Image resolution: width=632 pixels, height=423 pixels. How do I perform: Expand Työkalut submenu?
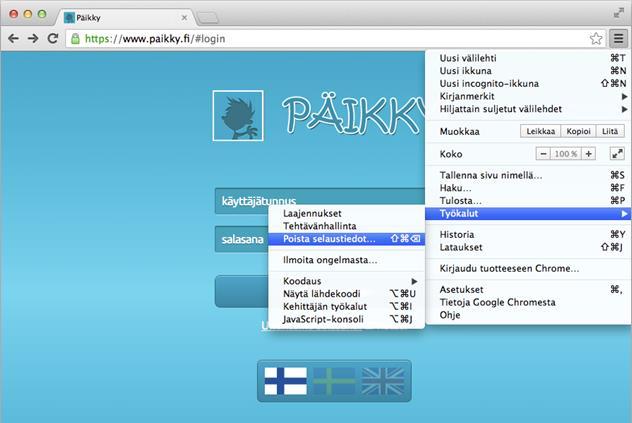pos(528,213)
